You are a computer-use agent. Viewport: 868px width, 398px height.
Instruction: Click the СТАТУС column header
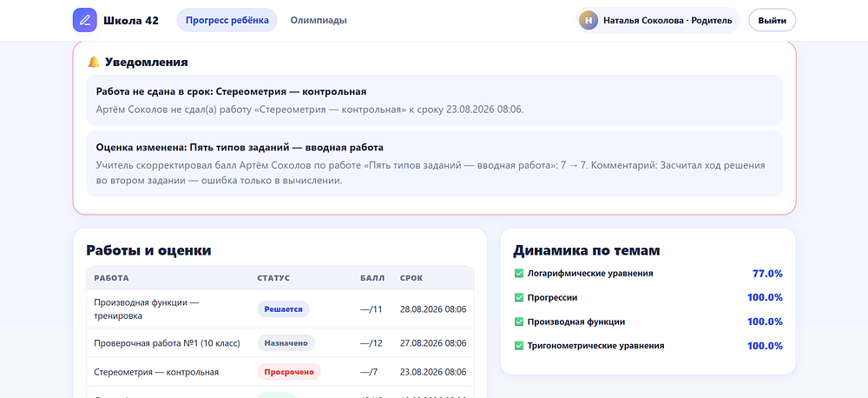click(273, 278)
